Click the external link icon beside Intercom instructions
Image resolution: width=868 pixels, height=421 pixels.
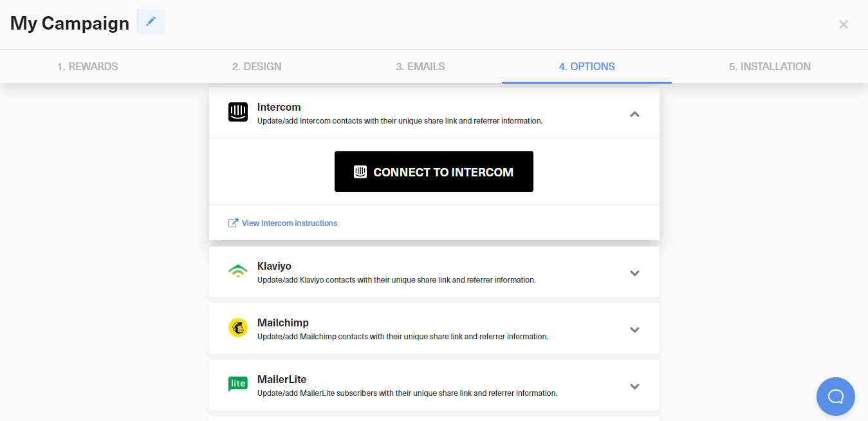(232, 222)
